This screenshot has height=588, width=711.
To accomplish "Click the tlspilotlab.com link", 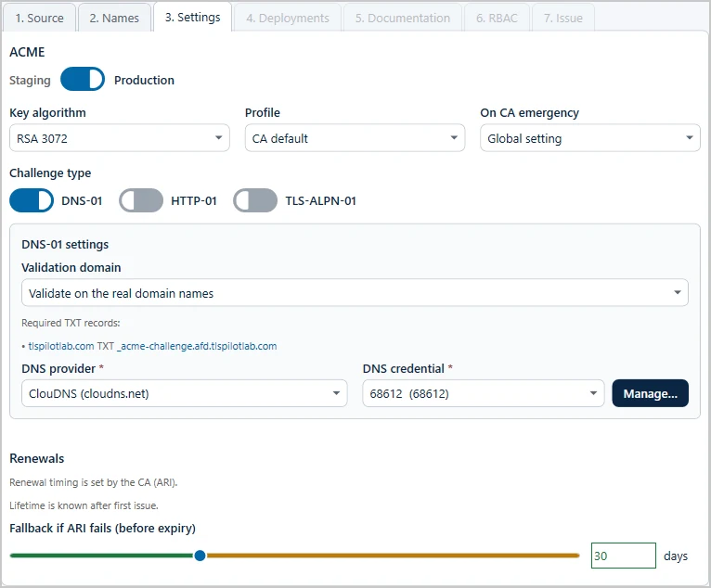I will pos(61,346).
